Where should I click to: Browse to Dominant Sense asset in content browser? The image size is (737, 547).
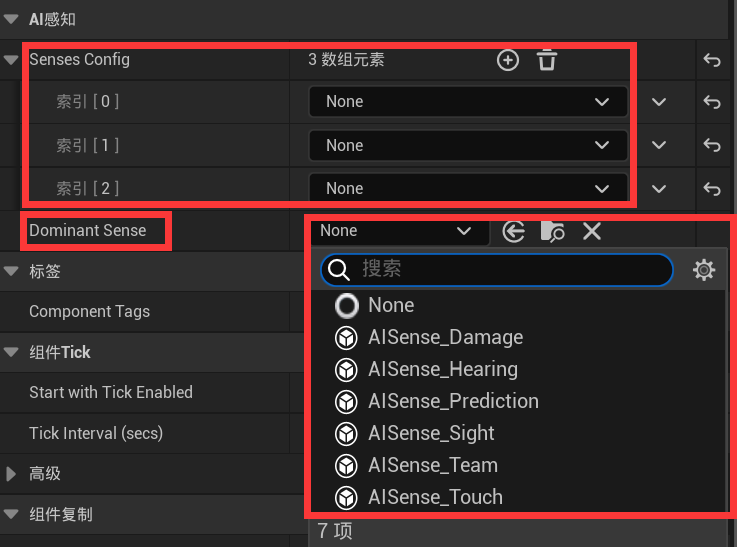(x=552, y=232)
